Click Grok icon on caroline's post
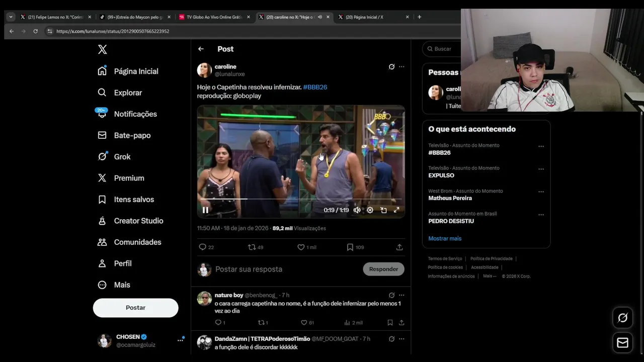644x362 pixels. pyautogui.click(x=391, y=66)
